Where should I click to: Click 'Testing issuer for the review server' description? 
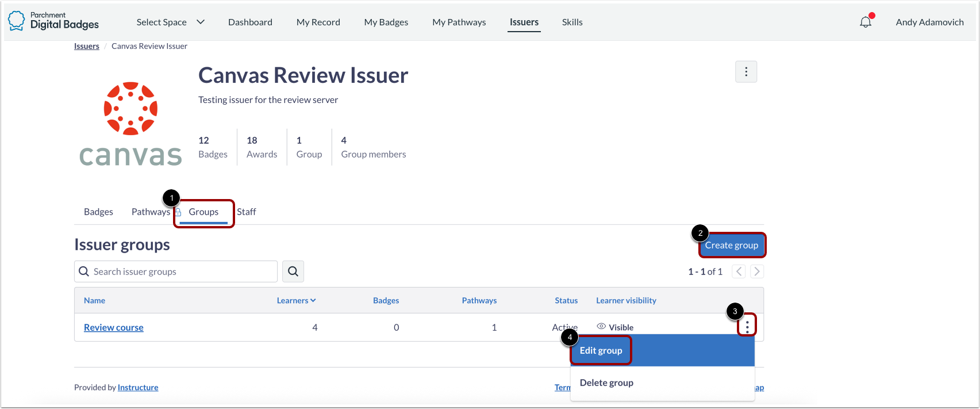[x=268, y=100]
